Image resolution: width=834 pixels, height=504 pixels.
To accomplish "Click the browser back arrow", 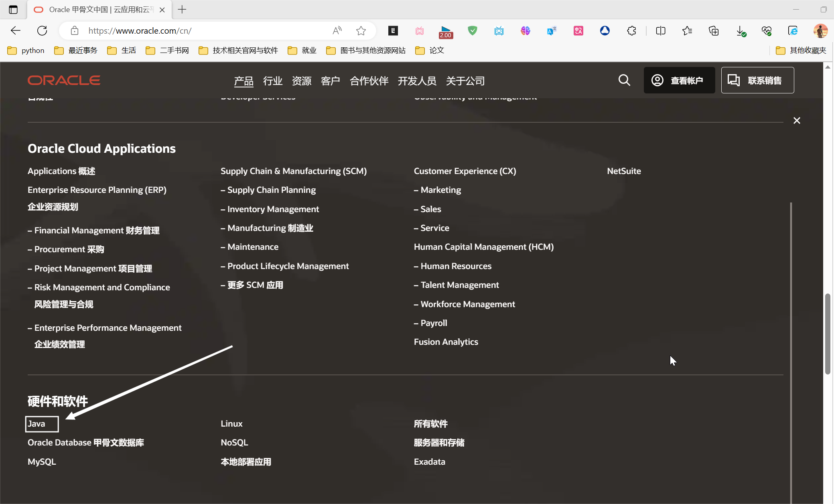I will pos(16,30).
